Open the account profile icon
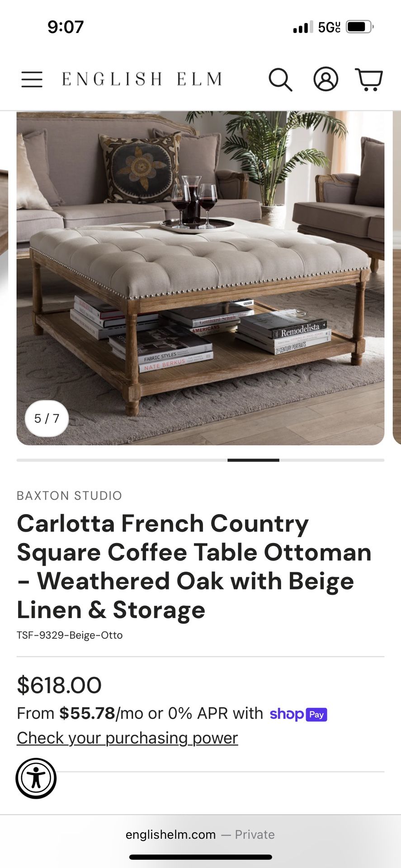Viewport: 401px width, 868px height. click(326, 79)
